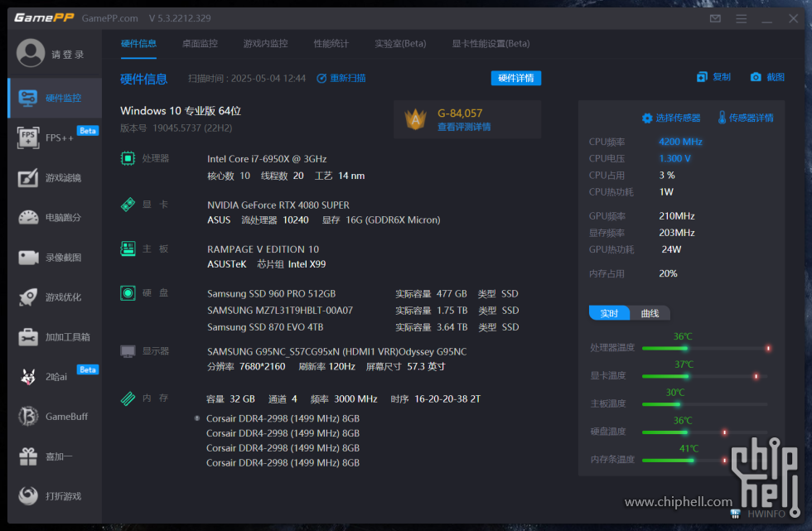Click the user avatar icon
812x531 pixels.
pos(31,53)
